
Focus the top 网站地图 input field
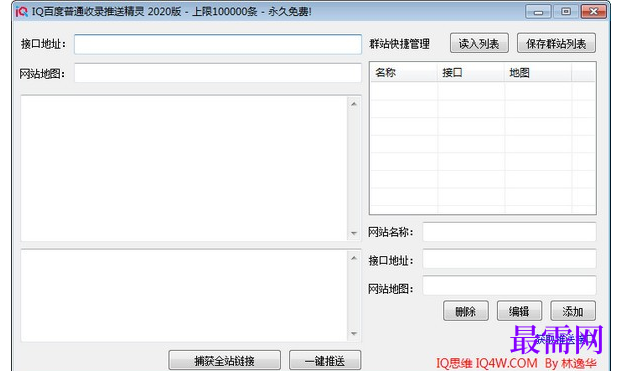coord(218,73)
